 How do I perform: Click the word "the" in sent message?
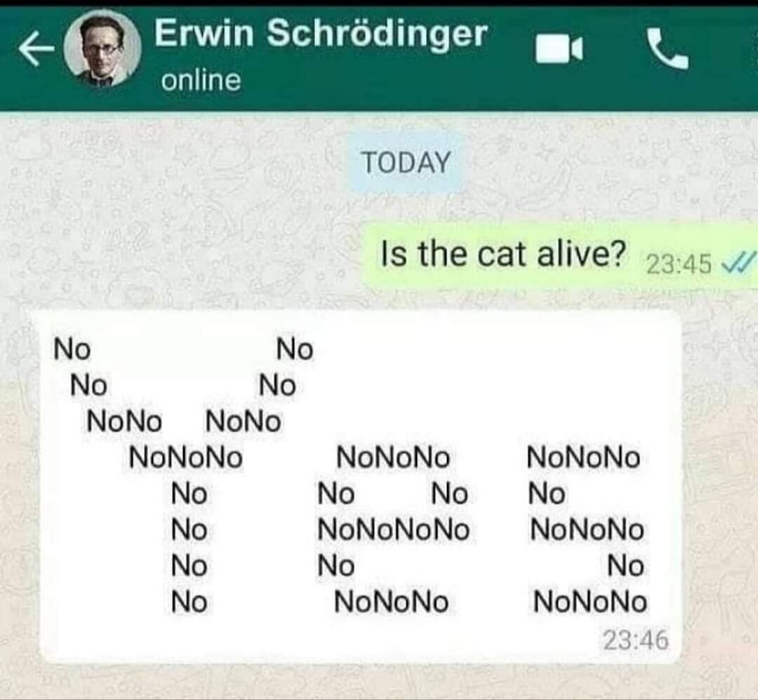click(442, 254)
